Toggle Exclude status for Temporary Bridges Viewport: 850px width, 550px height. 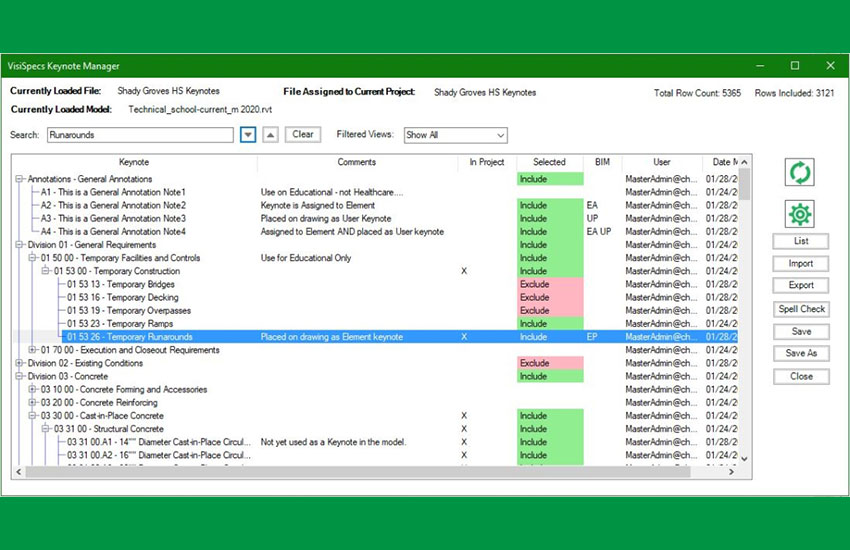[549, 285]
